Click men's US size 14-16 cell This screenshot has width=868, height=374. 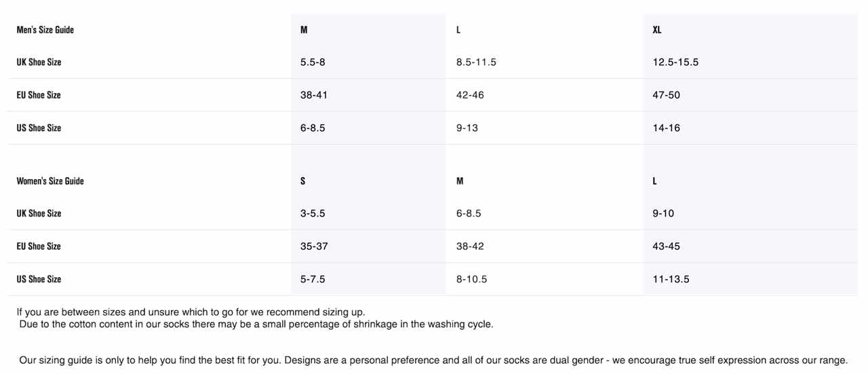click(666, 128)
